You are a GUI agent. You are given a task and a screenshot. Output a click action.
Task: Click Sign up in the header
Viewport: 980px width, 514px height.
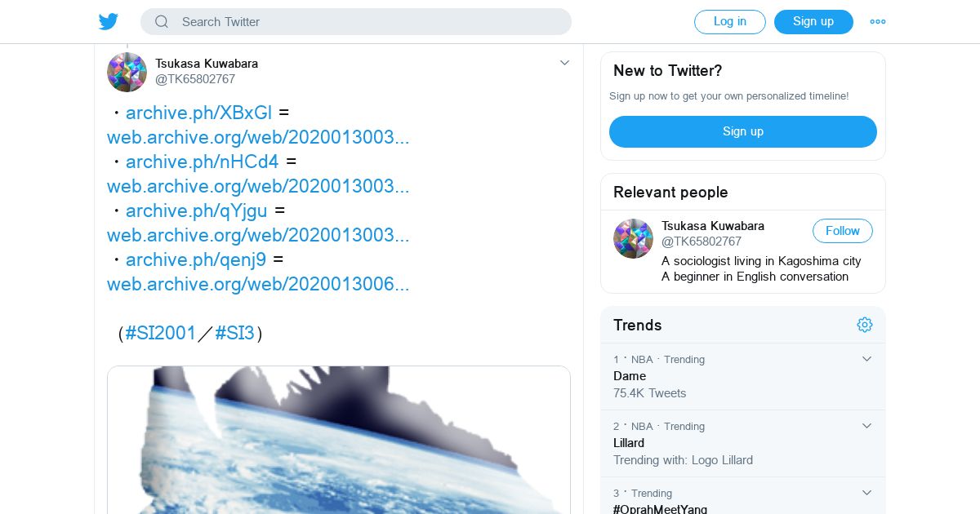tap(813, 22)
